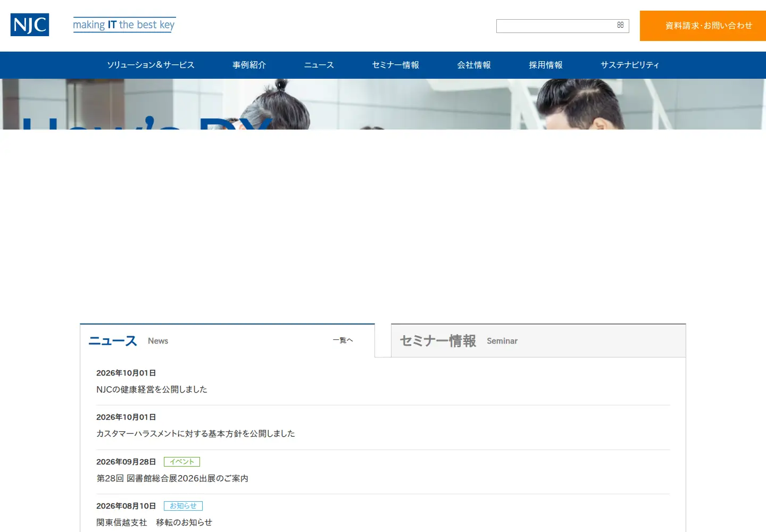Open news about カスタマーハラスメント基本方針
766x532 pixels.
[x=195, y=434]
